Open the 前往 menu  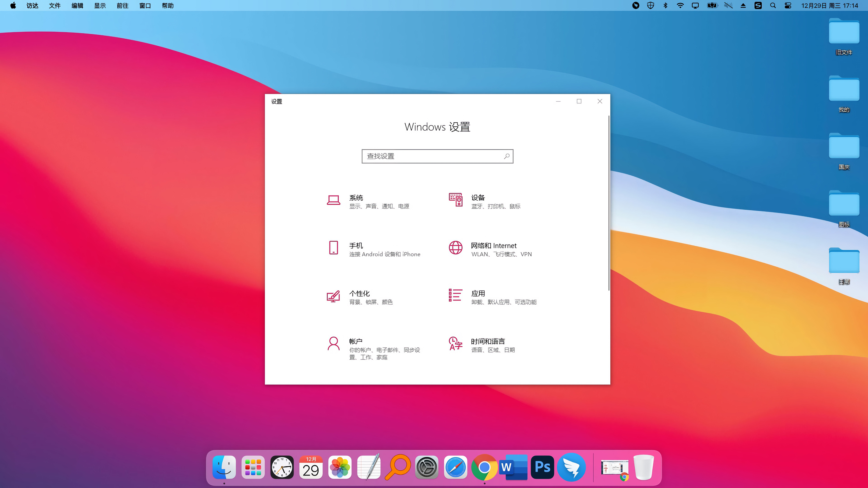coord(122,5)
